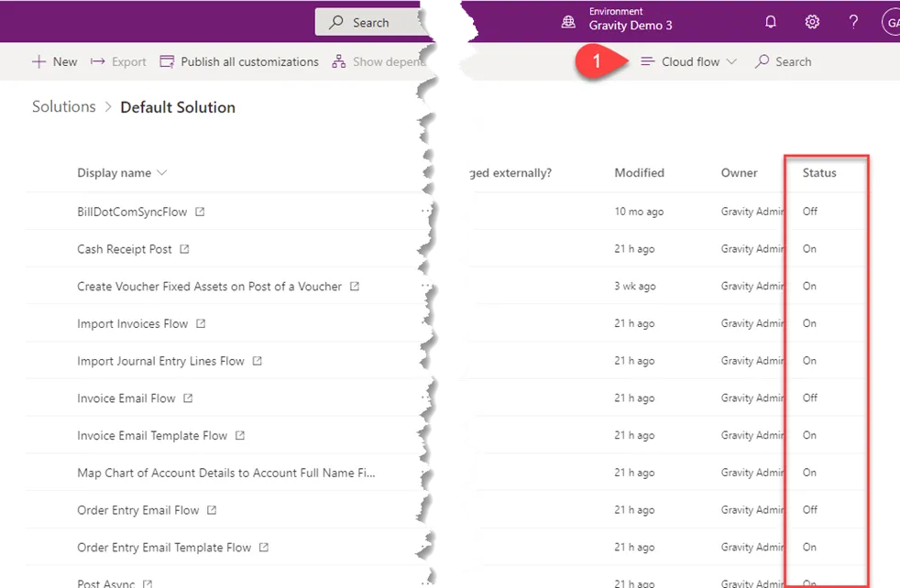
Task: Click the '10 mo ago' modified value
Action: (x=639, y=211)
